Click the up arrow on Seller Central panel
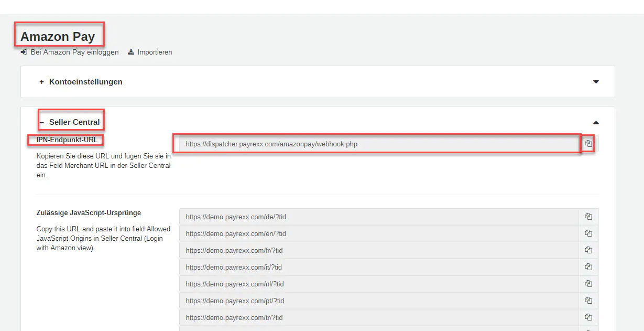This screenshot has width=644, height=331. tap(596, 122)
